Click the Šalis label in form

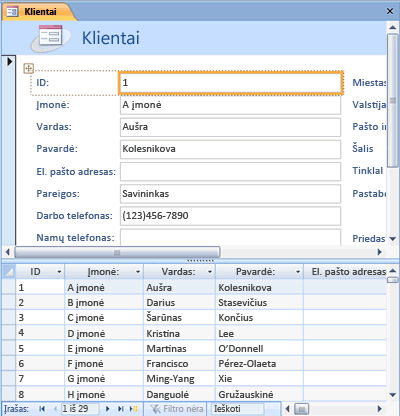click(x=363, y=148)
